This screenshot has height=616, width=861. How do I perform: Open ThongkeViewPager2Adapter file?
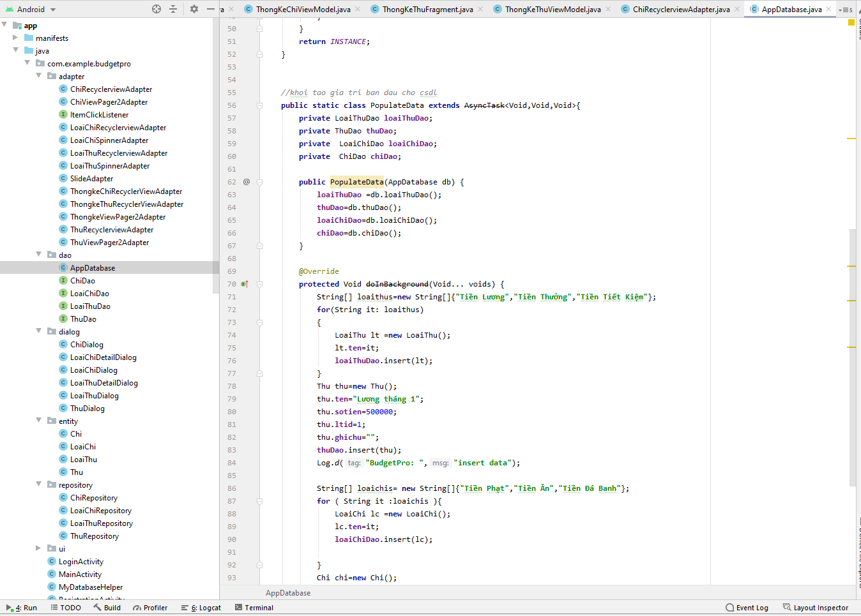point(118,216)
